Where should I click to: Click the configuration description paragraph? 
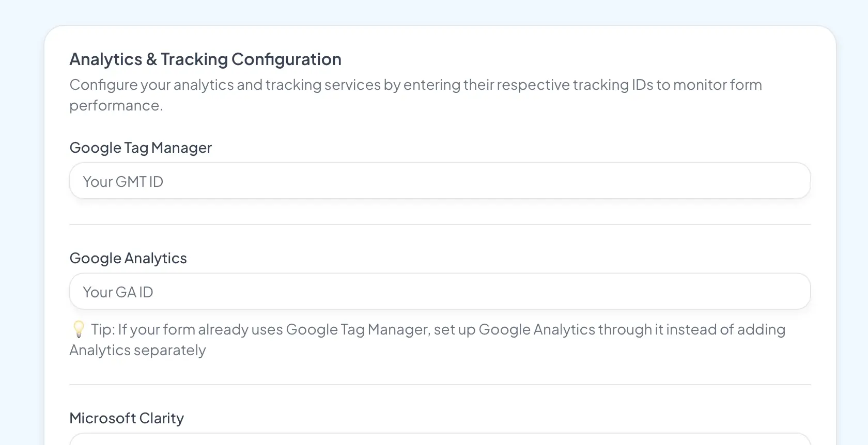tap(415, 85)
